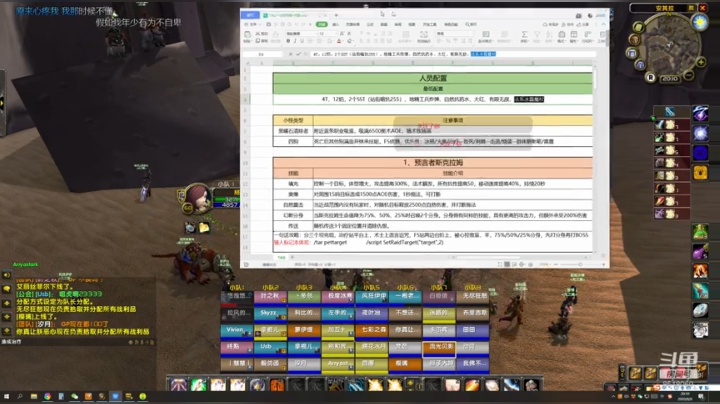The image size is (720, 404).
Task: Switch to the Developer Tools ribbon tab
Action: tap(429, 24)
